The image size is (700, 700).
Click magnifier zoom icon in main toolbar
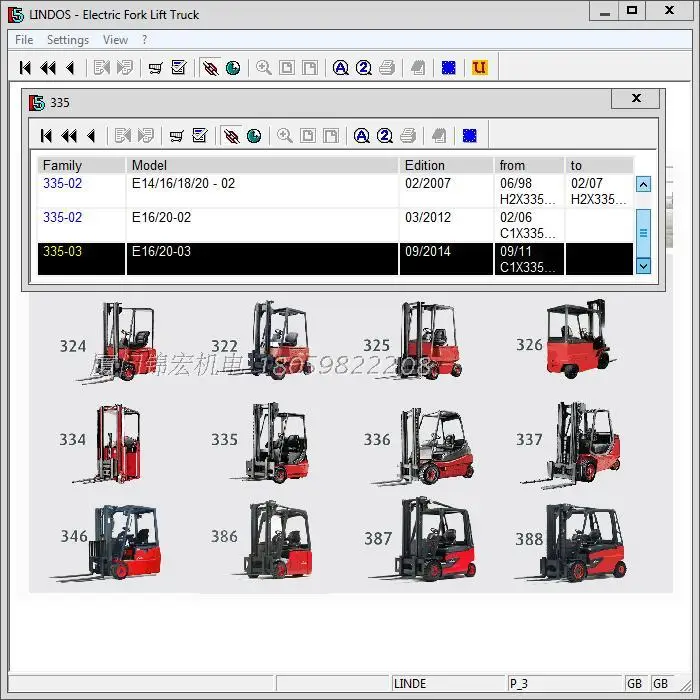tap(263, 68)
